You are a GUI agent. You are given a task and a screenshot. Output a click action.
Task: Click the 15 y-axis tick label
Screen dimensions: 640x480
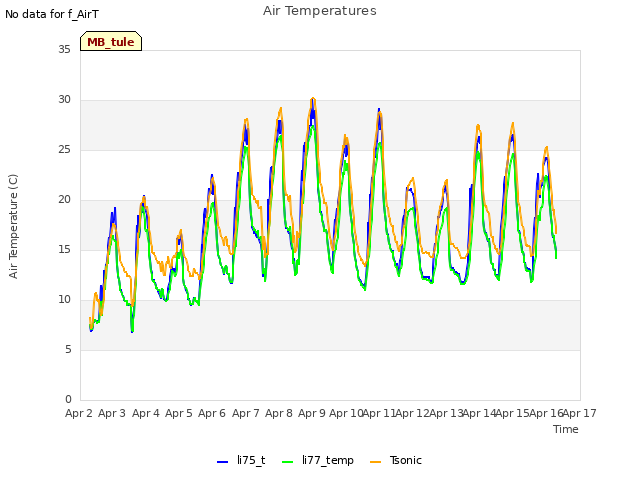point(64,249)
